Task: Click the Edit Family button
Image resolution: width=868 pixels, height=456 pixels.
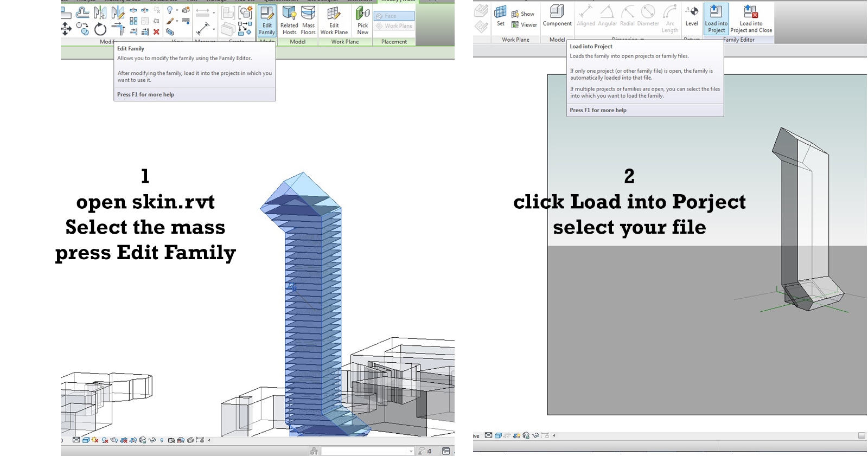Action: point(267,21)
